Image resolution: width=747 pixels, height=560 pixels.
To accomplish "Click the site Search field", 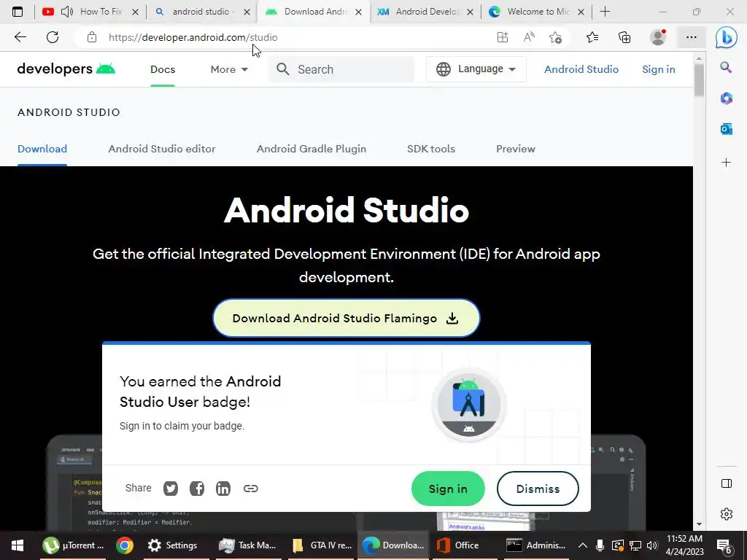I will (x=341, y=69).
